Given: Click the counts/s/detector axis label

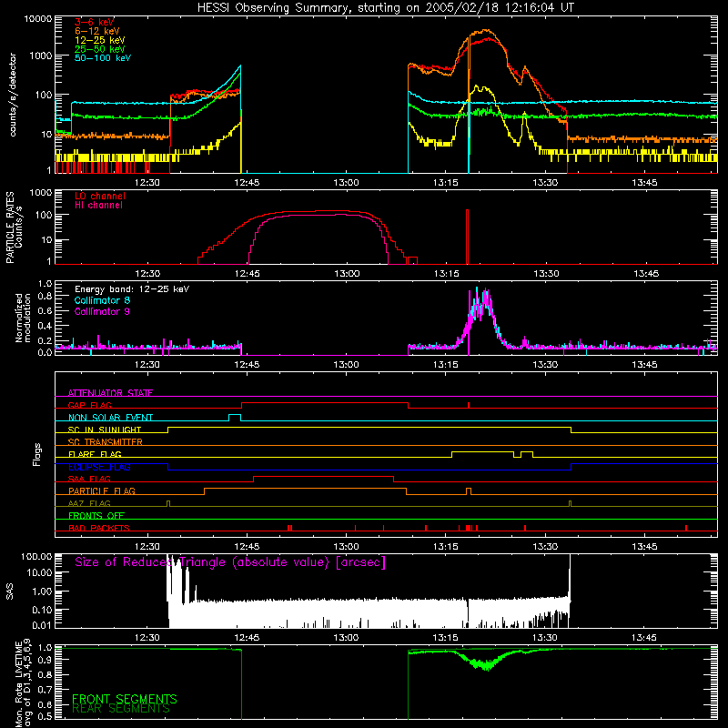Looking at the screenshot, I should (13, 95).
